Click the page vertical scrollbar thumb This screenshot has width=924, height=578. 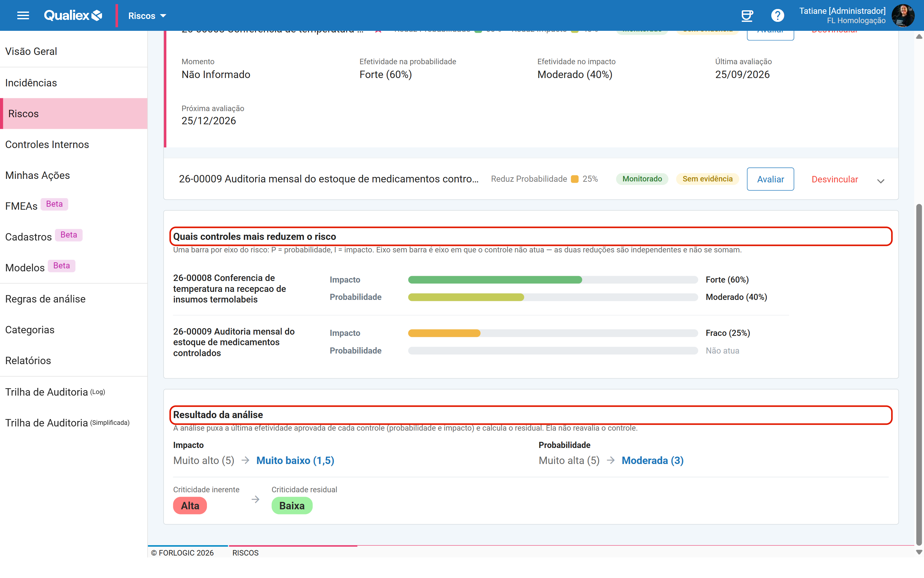pyautogui.click(x=919, y=375)
